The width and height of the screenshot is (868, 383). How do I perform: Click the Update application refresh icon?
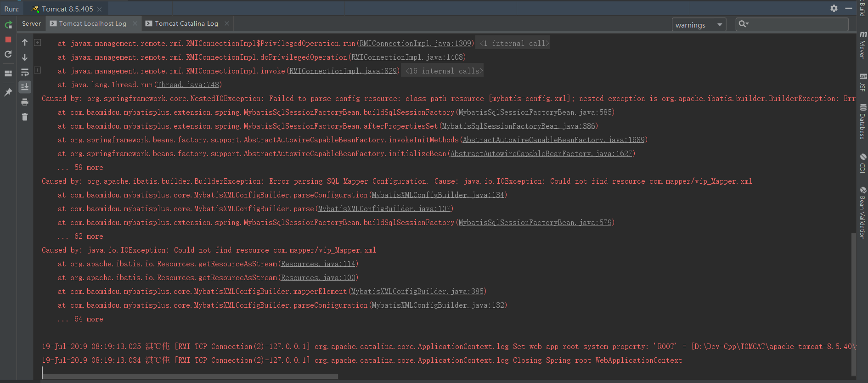point(8,55)
